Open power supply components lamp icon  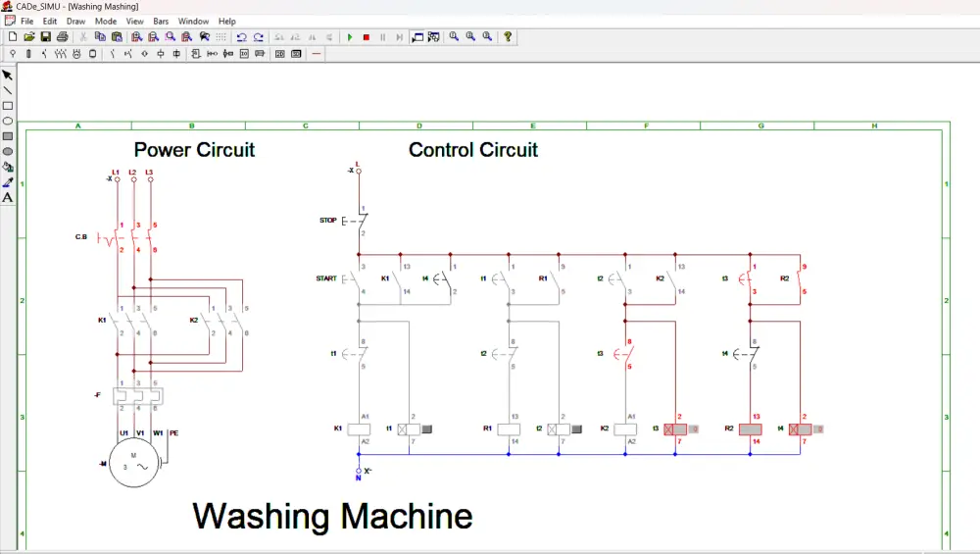click(13, 54)
